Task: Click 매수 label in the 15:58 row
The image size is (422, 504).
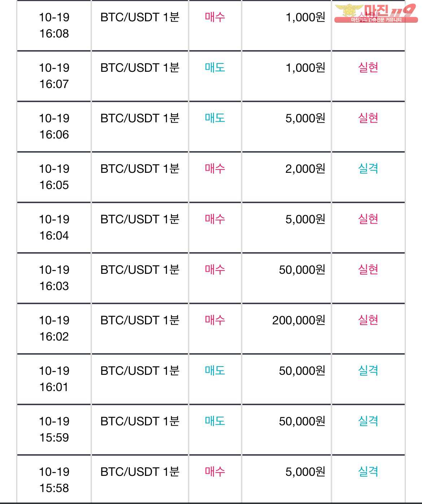Action: [215, 472]
